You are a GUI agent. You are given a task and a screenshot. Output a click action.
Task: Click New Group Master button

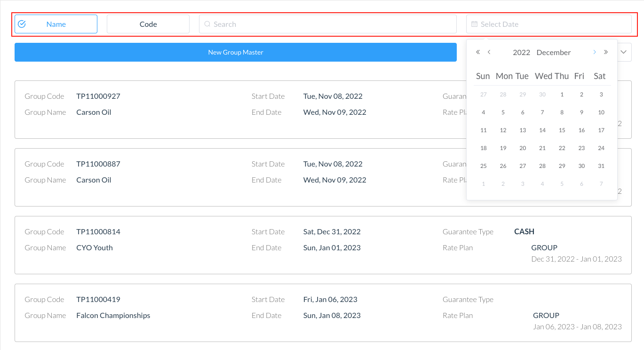pyautogui.click(x=236, y=52)
